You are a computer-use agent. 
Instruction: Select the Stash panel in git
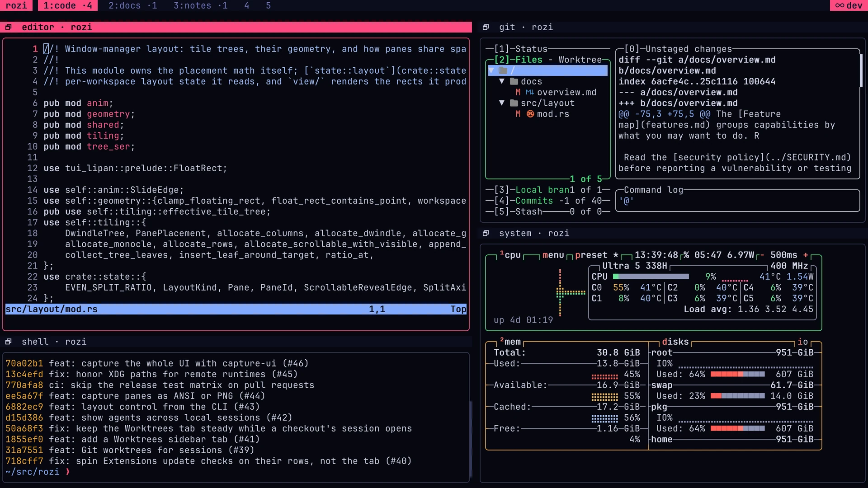click(548, 211)
